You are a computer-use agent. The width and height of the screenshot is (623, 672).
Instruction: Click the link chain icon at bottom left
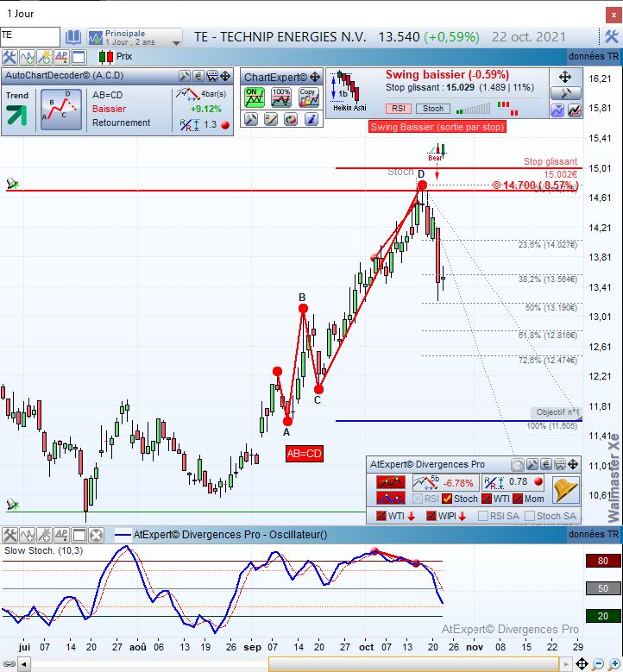click(9, 665)
